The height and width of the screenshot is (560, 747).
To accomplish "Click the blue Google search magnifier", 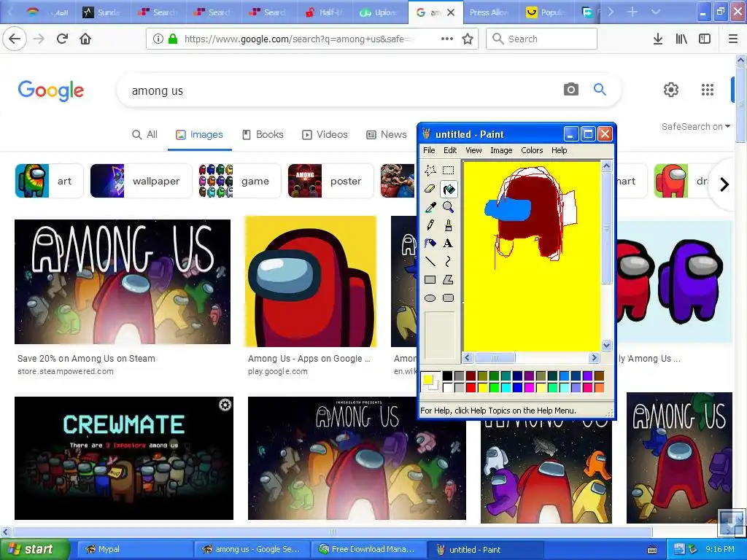I will pos(600,89).
